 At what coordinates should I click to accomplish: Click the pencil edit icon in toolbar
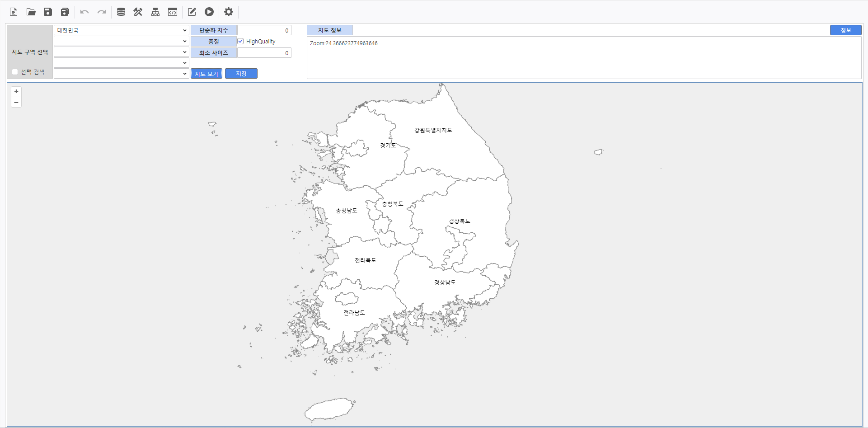(192, 12)
